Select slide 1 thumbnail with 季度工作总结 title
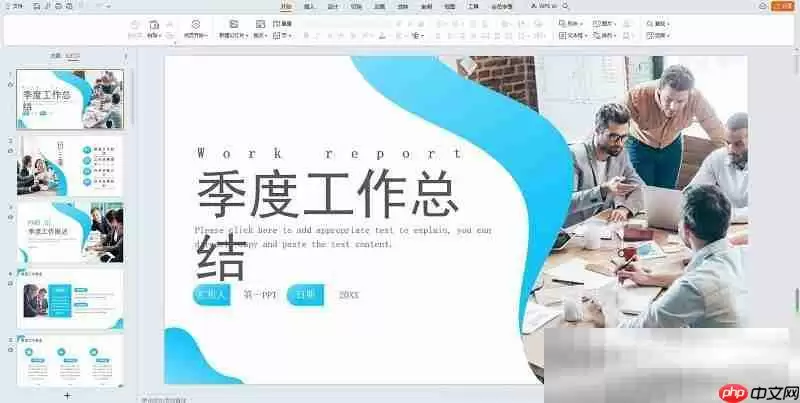Image resolution: width=800 pixels, height=403 pixels. click(70, 99)
